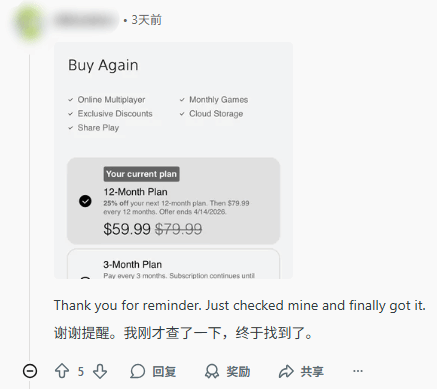This screenshot has width=437, height=389.
Task: Click the 奖励 award button label
Action: (x=238, y=371)
